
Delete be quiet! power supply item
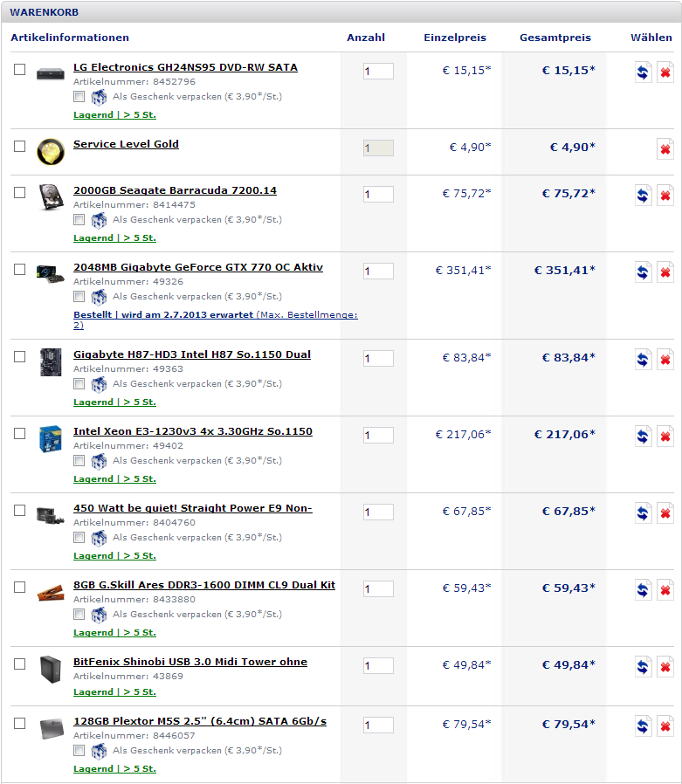(665, 513)
